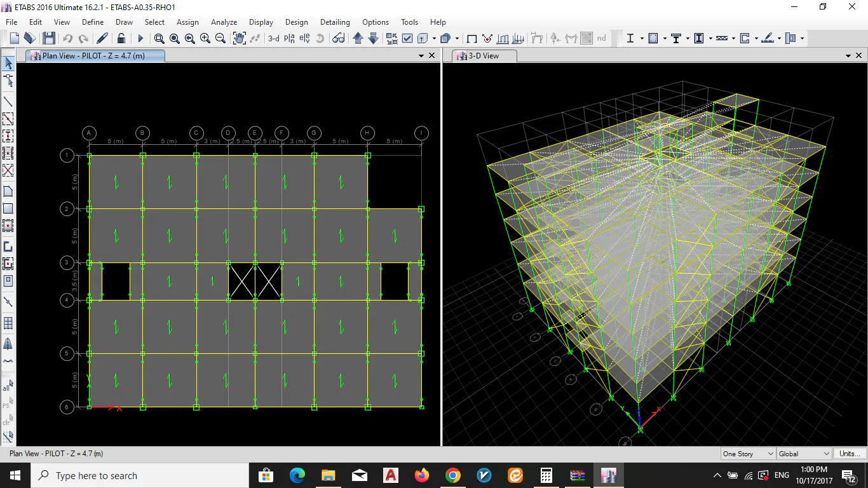Click the Rubber Band Zoom magnifier icon

pos(159,39)
